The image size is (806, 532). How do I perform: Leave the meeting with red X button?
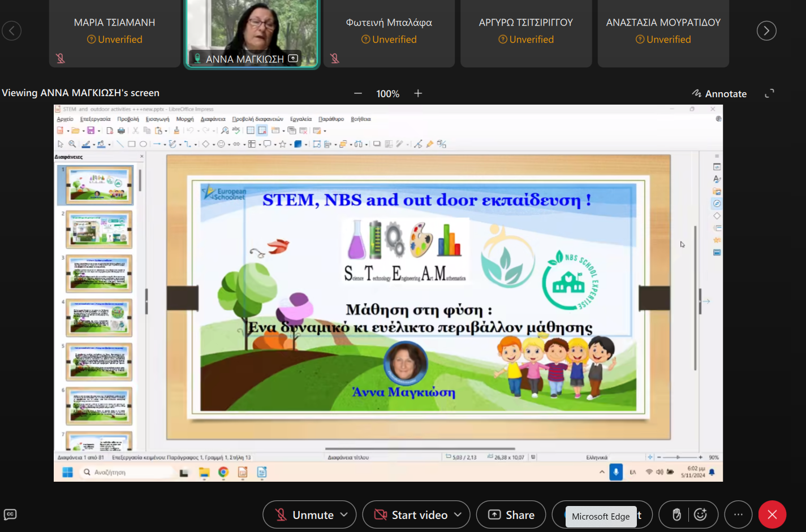[772, 514]
